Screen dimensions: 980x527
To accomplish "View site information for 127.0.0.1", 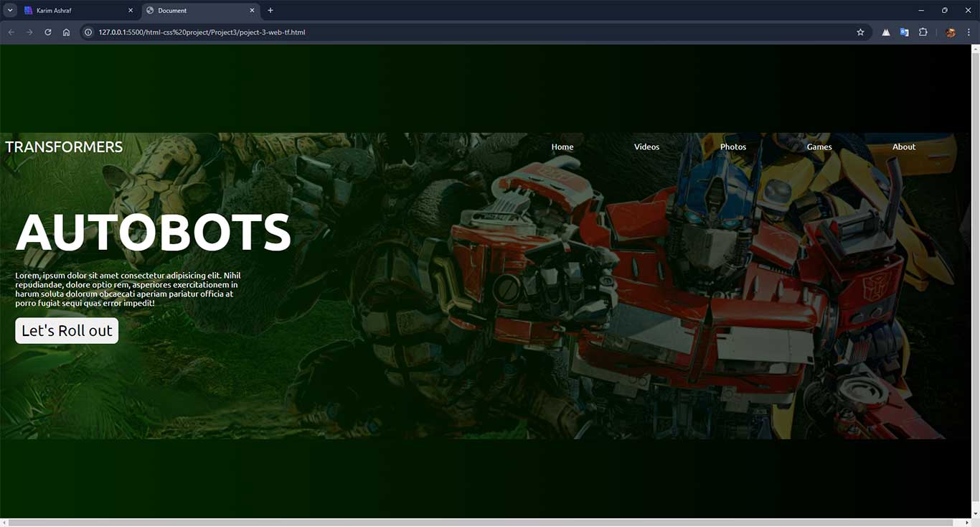I will [88, 32].
